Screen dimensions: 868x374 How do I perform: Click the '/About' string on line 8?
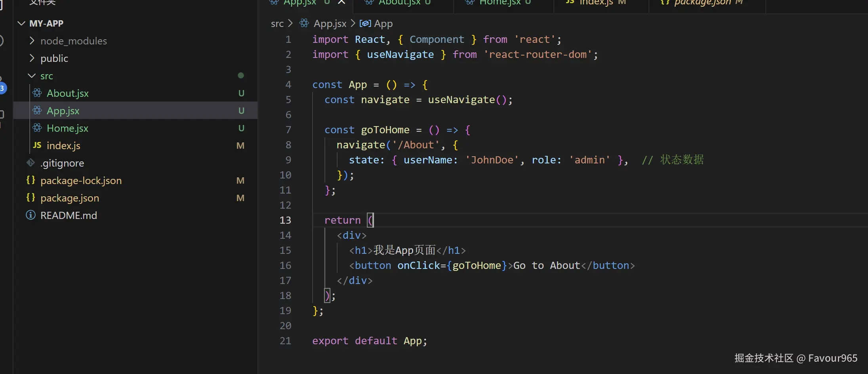pyautogui.click(x=416, y=145)
